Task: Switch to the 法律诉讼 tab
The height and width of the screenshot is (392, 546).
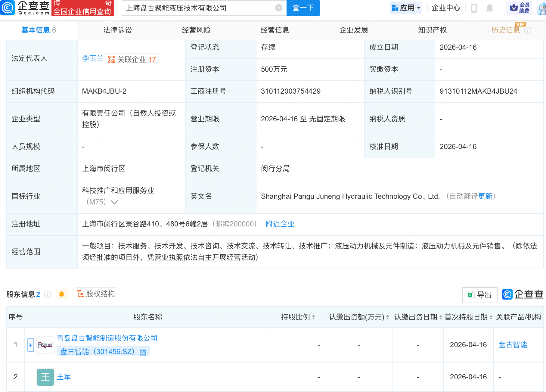Action: [117, 30]
